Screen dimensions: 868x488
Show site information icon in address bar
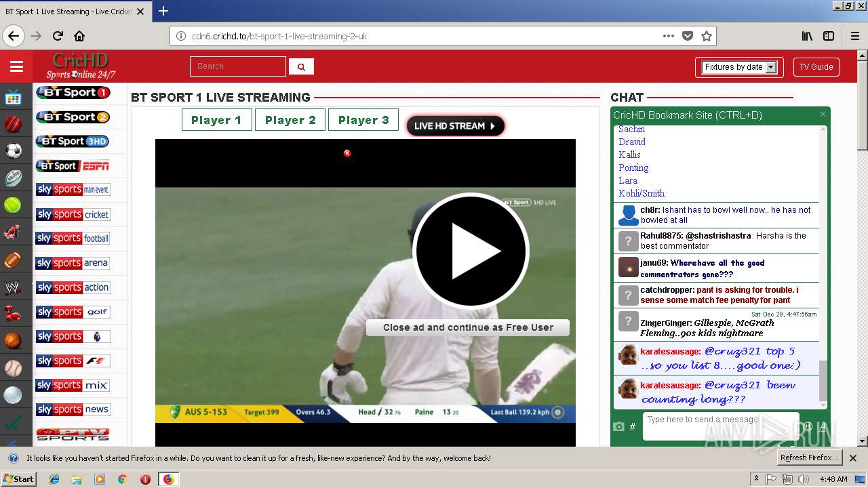pyautogui.click(x=181, y=36)
